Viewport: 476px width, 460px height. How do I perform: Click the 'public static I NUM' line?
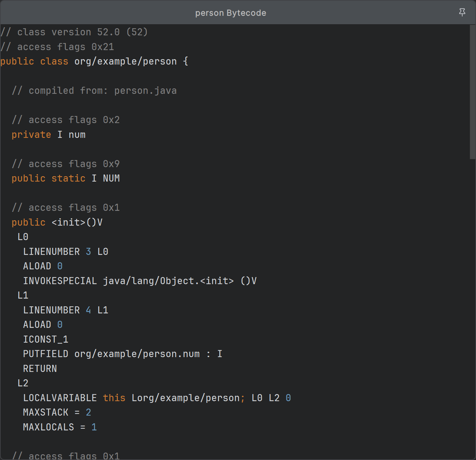(66, 178)
